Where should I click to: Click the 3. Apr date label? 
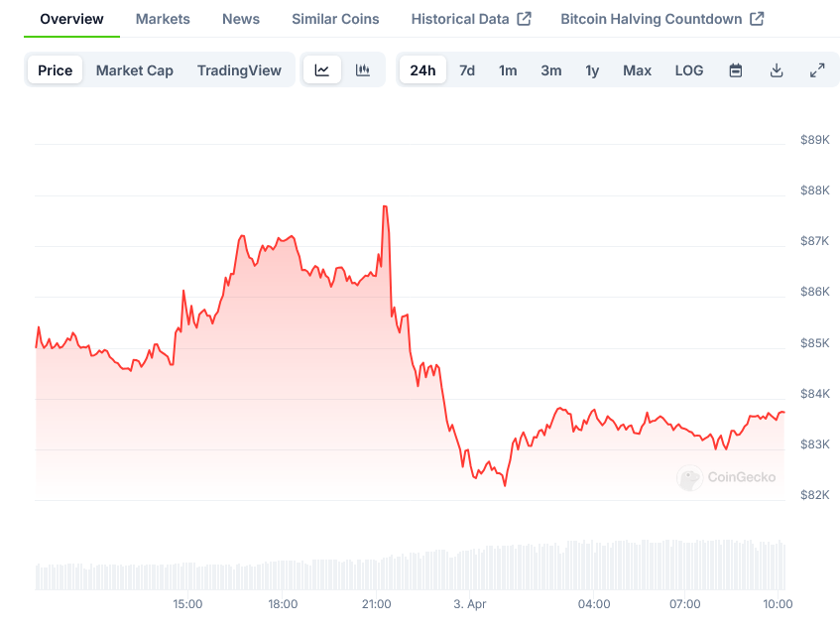tap(470, 604)
